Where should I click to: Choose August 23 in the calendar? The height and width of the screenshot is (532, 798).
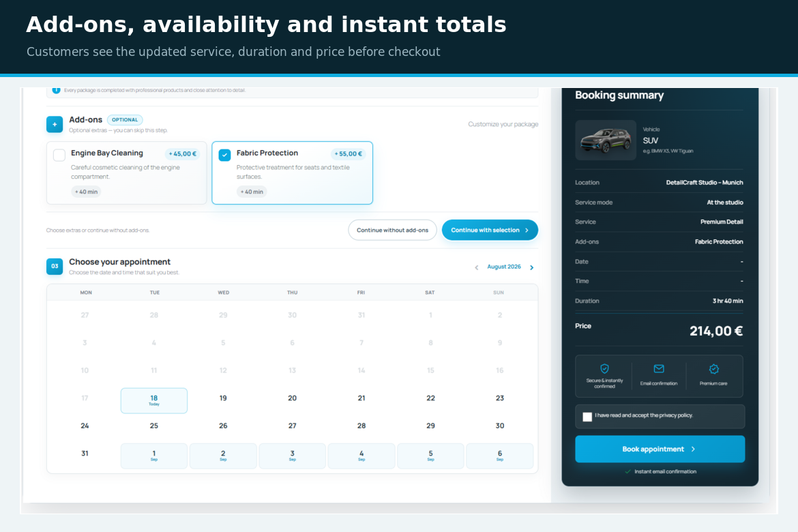click(x=500, y=398)
